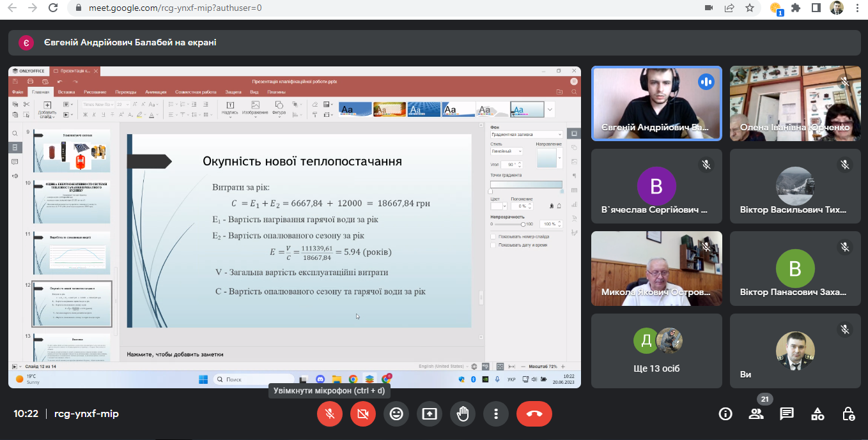This screenshot has width=868, height=440.
Task: Click Євгеній Андрійович video tile
Action: (656, 103)
